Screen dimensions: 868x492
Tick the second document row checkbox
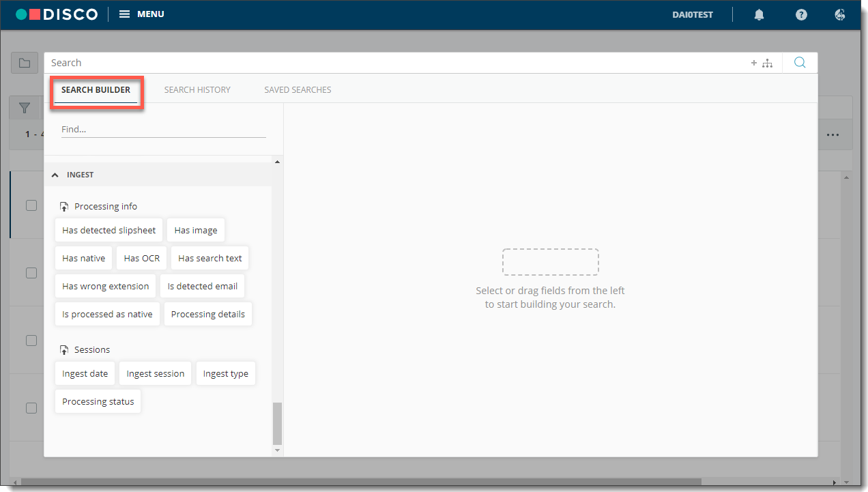tap(31, 273)
